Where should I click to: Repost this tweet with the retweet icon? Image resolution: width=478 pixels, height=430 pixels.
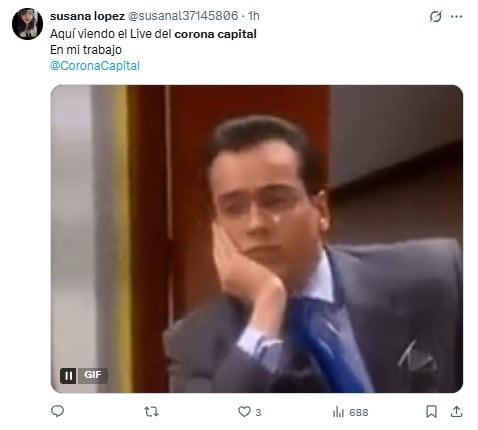click(151, 412)
